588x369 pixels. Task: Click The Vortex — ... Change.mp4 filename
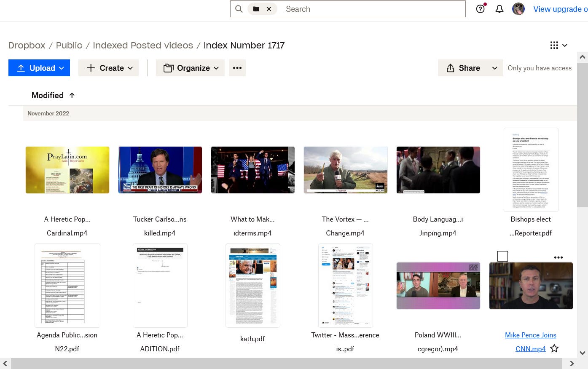[345, 226]
